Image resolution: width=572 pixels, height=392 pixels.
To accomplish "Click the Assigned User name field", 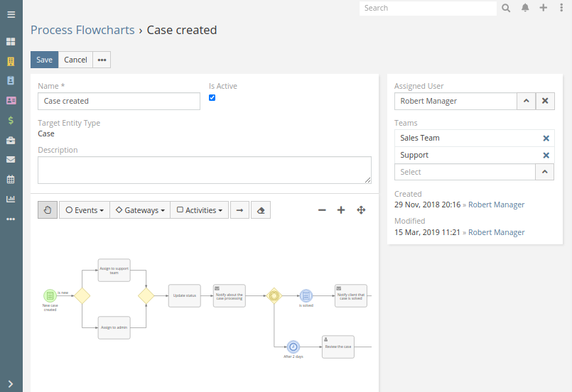I will click(x=455, y=101).
